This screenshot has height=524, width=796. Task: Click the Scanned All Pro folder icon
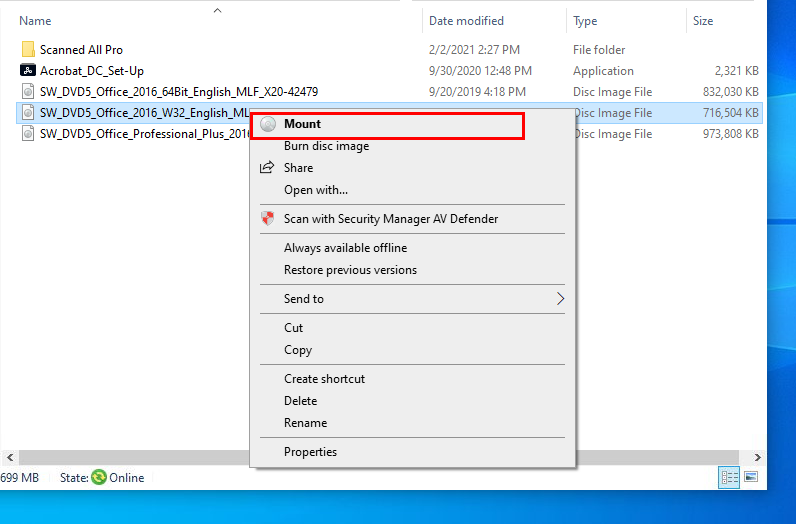(28, 49)
